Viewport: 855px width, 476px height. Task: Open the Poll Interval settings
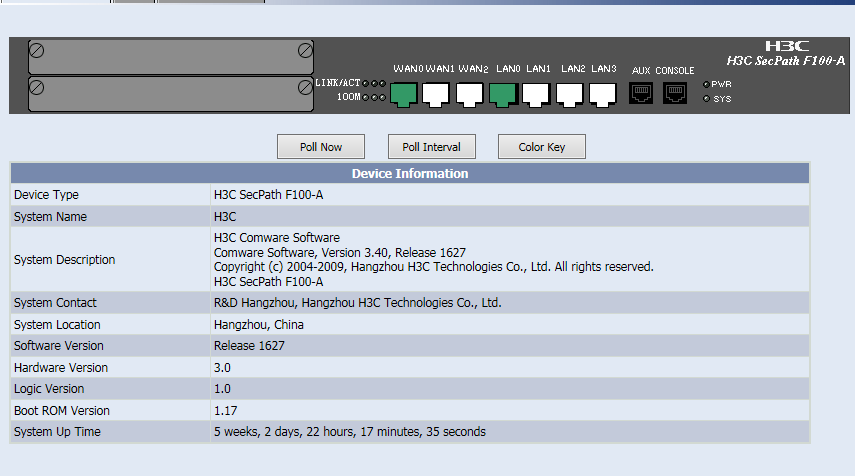click(x=431, y=147)
